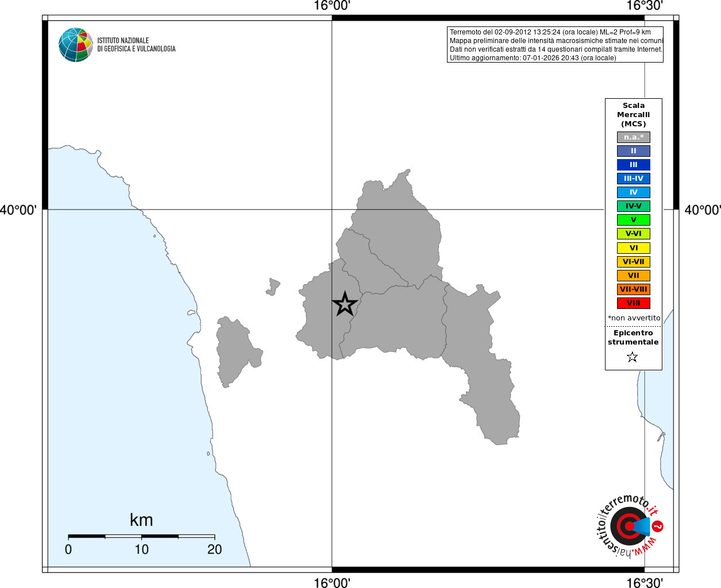Click the epicenter star on the map
This screenshot has height=588, width=721.
(x=345, y=304)
